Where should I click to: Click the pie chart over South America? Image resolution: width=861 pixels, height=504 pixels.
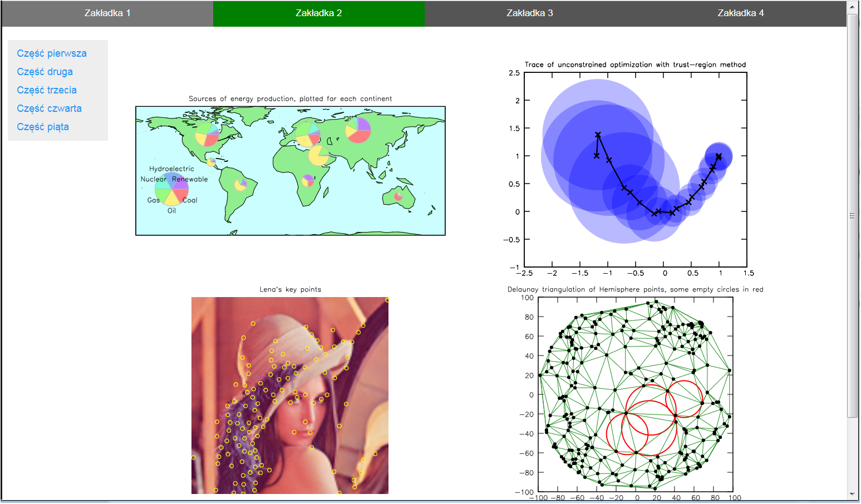[x=240, y=184]
